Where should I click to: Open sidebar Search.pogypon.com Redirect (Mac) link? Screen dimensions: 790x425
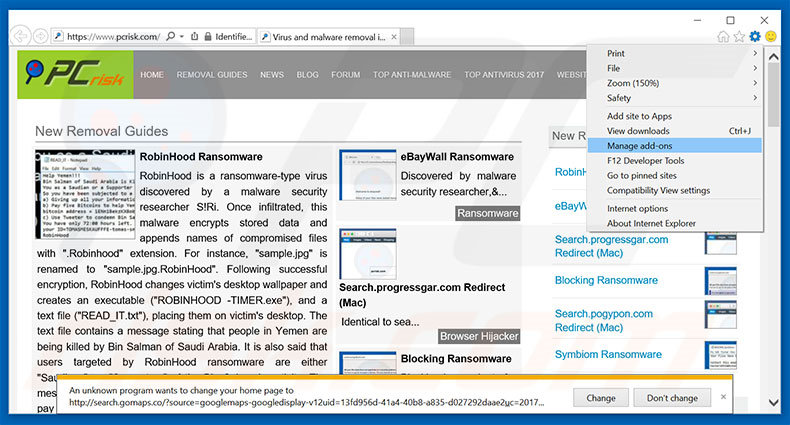pos(604,320)
